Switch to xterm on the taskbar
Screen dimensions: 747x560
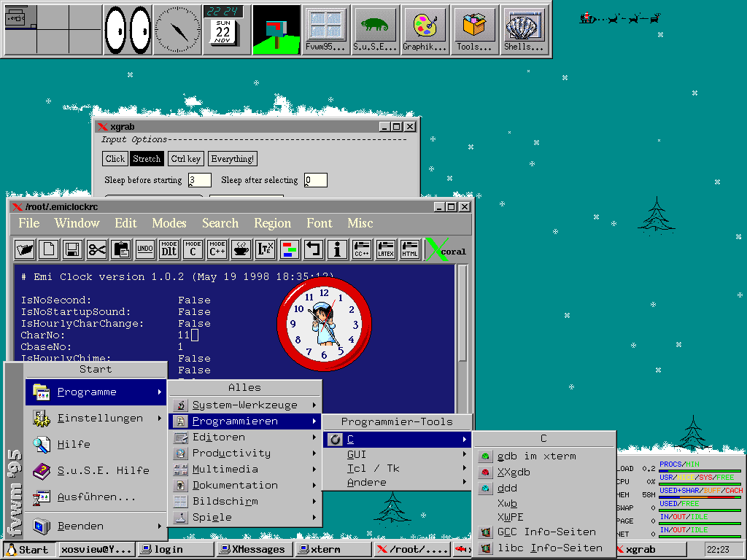[333, 550]
